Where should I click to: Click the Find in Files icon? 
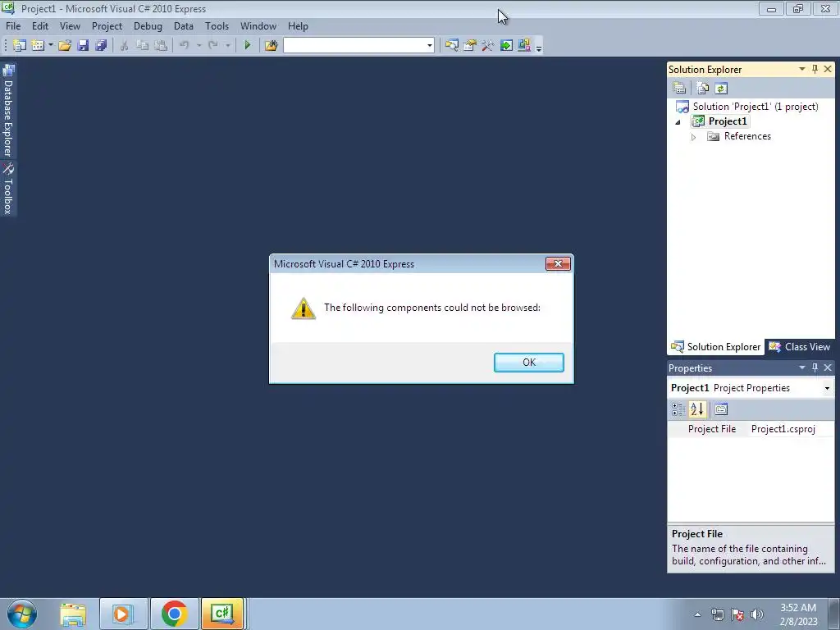(271, 46)
